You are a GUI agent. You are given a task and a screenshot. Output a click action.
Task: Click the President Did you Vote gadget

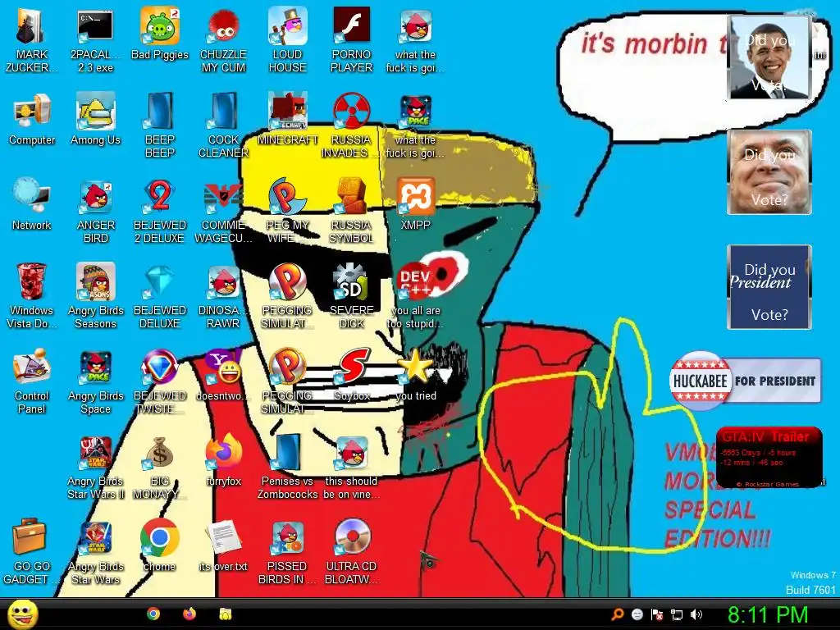tap(769, 287)
